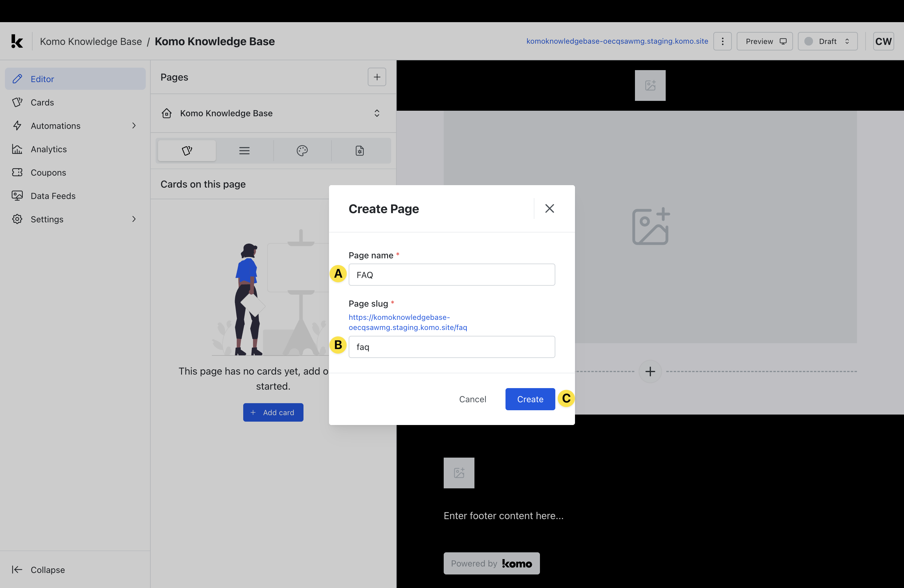
Task: Click the footer image placeholder icon
Action: point(459,473)
